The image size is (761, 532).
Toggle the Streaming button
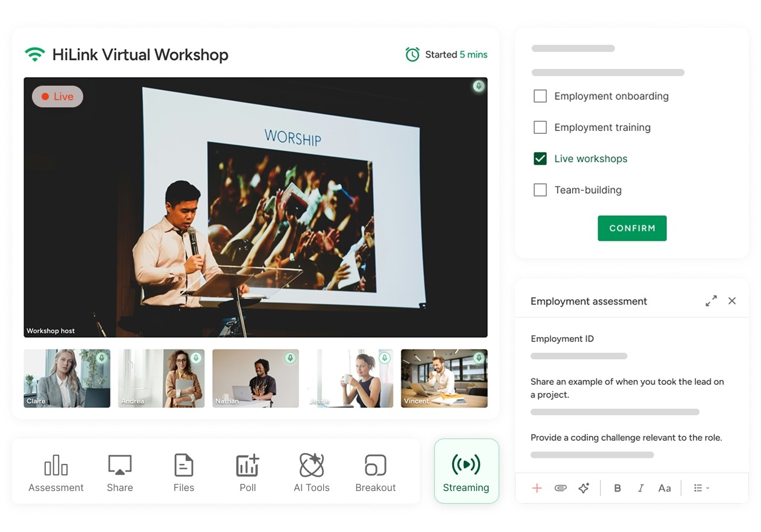(x=467, y=471)
